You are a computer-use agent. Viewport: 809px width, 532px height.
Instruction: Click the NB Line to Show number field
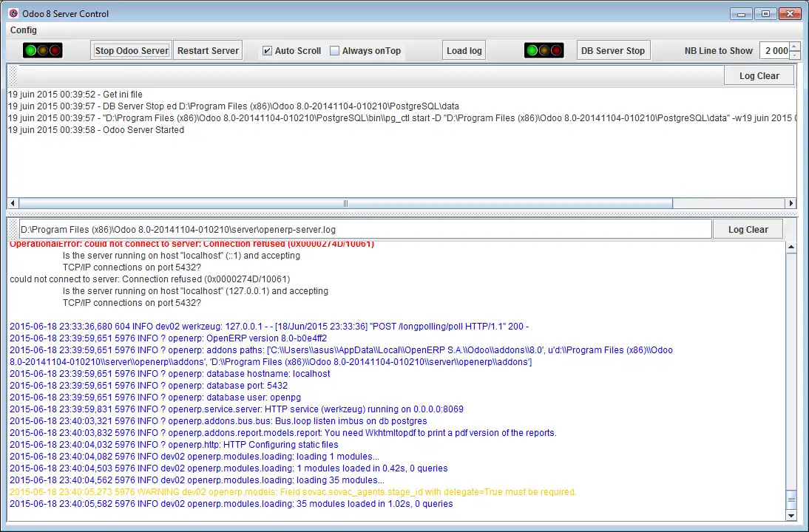[x=775, y=50]
